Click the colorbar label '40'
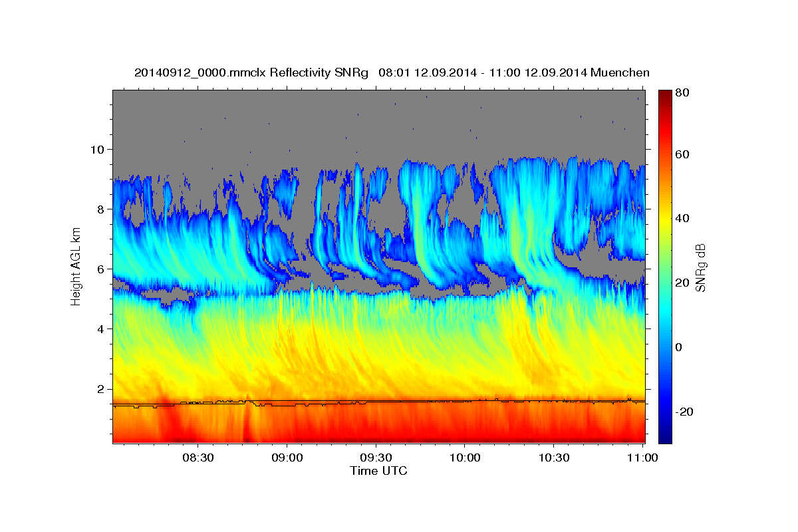798x532 pixels. 682,218
